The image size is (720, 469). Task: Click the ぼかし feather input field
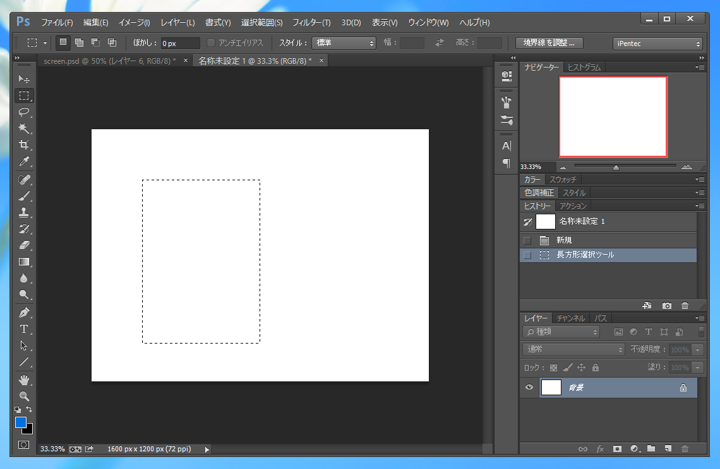180,43
